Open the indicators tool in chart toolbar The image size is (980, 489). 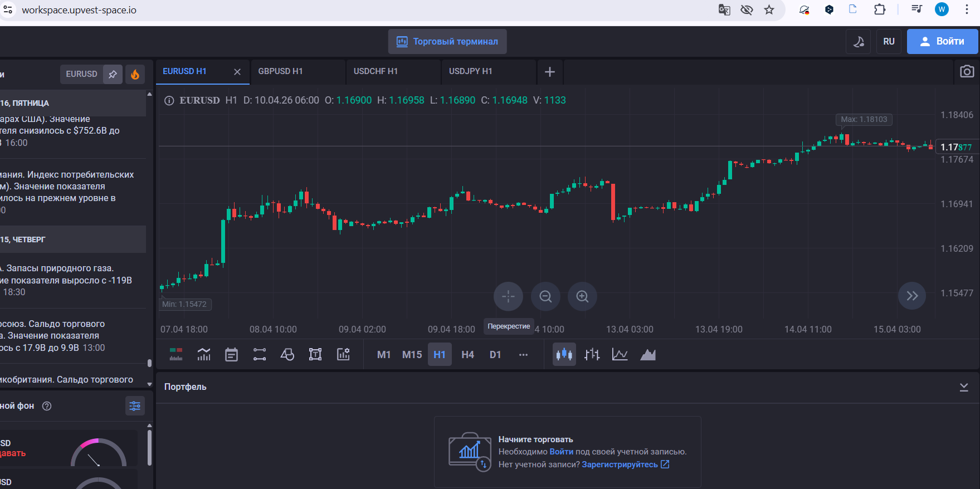click(x=204, y=355)
